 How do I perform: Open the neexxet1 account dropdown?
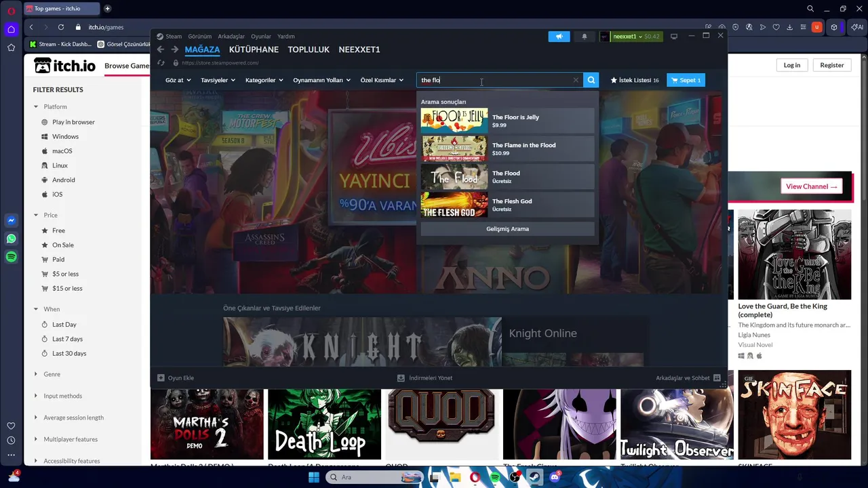(x=631, y=37)
